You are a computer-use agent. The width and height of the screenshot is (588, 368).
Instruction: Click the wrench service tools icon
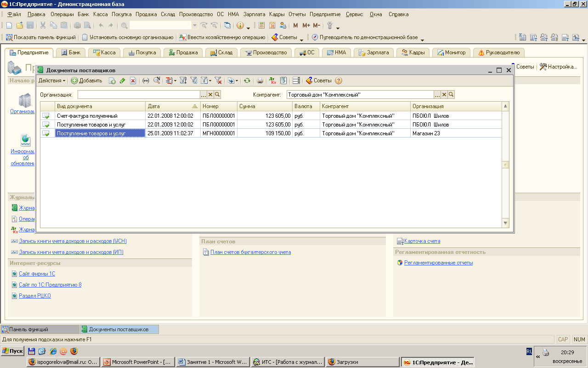pyautogui.click(x=330, y=25)
